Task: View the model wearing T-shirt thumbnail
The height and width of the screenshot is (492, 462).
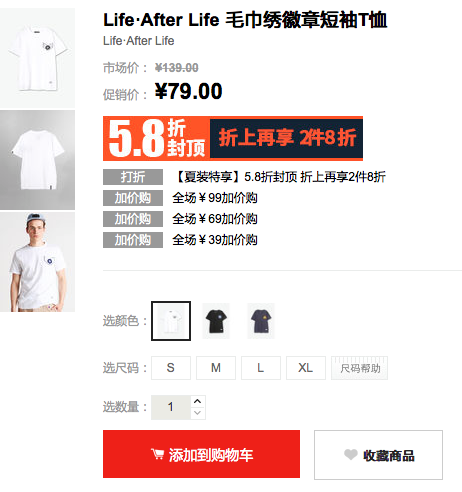Action: point(37,262)
